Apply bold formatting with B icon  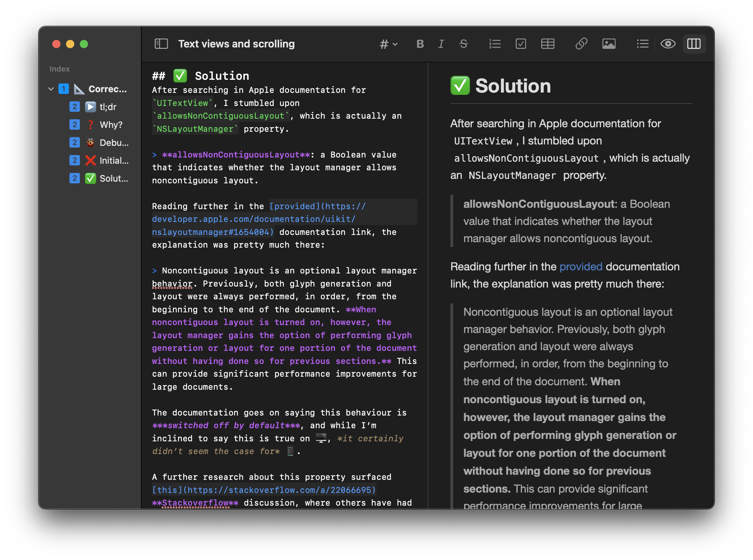pos(420,44)
